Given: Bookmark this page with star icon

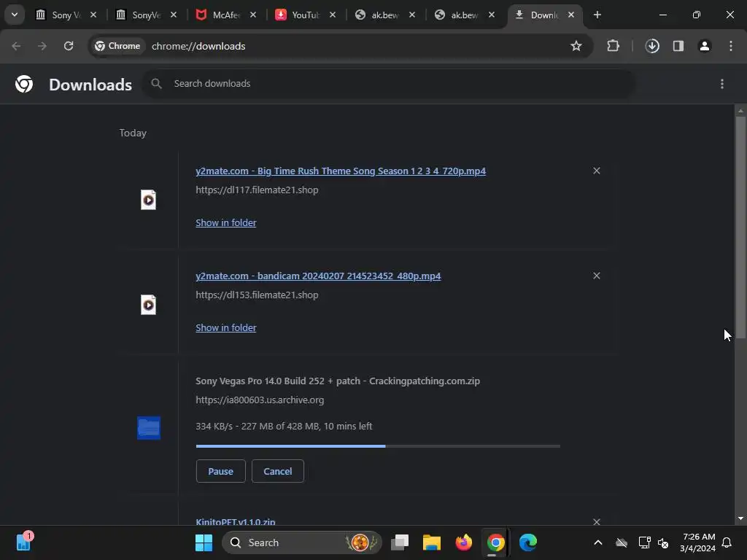Looking at the screenshot, I should 576,46.
